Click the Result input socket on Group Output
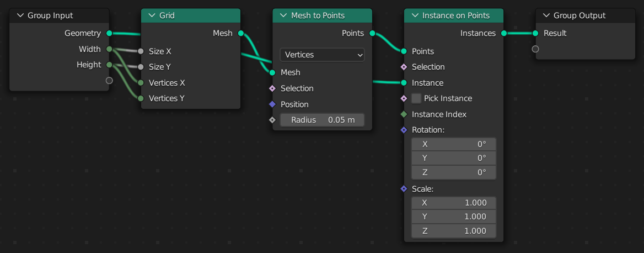The width and height of the screenshot is (644, 253). click(535, 33)
